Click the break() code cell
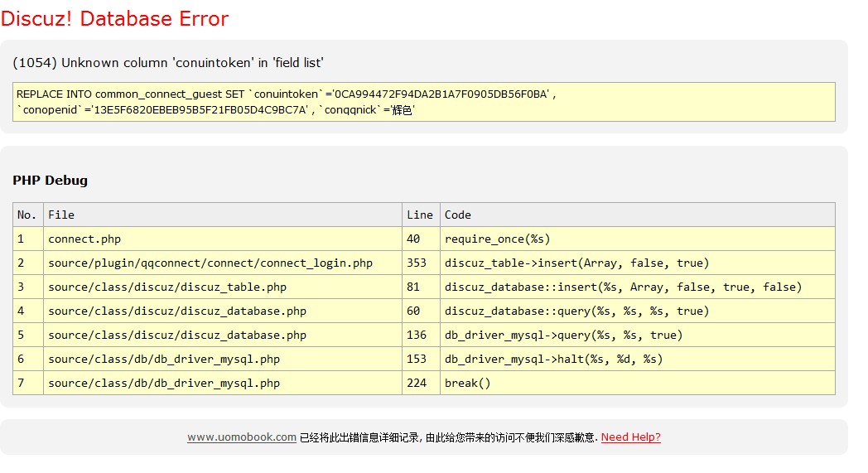 468,383
